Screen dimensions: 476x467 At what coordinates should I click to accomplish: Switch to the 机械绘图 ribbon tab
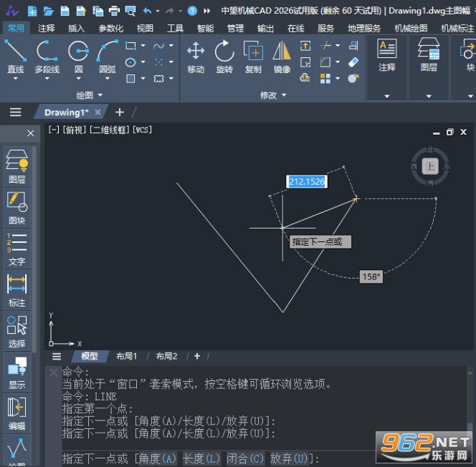click(411, 29)
